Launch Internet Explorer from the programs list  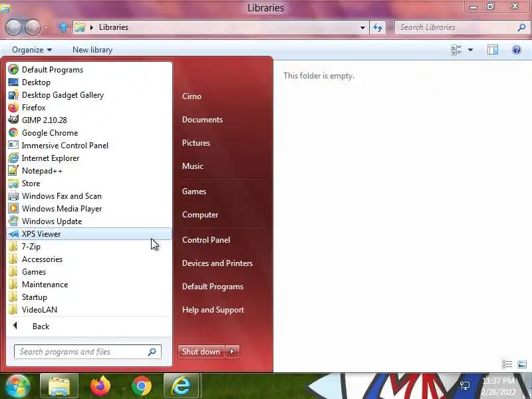tap(89, 158)
